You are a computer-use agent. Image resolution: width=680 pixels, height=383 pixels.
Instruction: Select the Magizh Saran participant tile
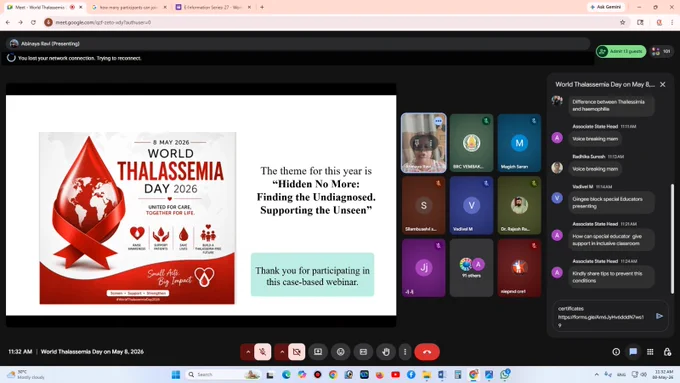coord(519,143)
